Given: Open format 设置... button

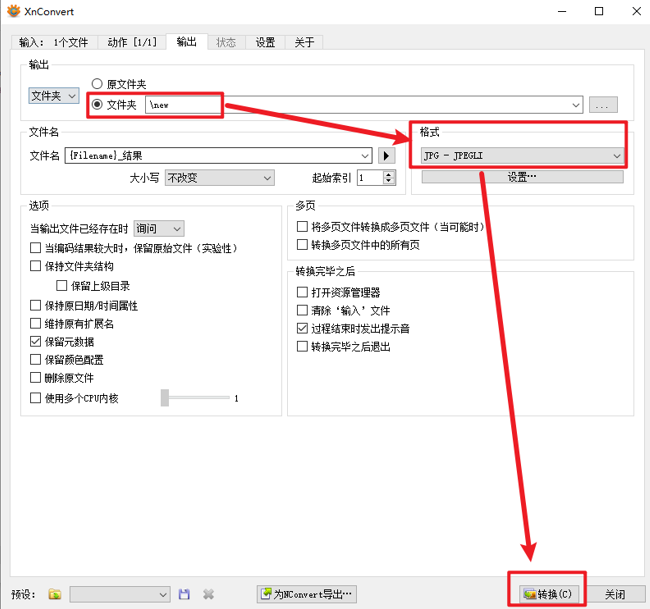Looking at the screenshot, I should 522,177.
